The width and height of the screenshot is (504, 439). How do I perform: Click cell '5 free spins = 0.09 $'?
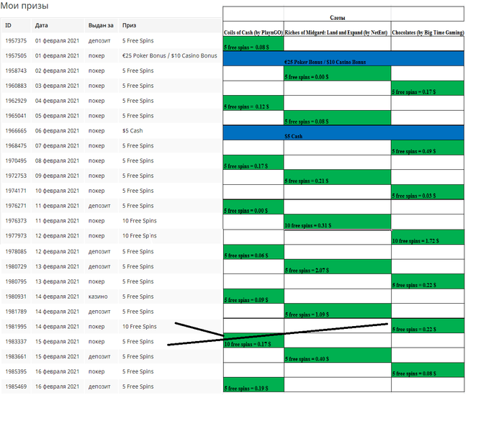coord(253,297)
